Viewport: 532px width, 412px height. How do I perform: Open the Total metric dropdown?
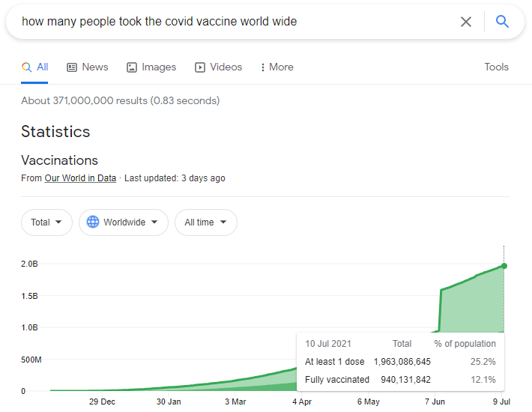pyautogui.click(x=46, y=222)
